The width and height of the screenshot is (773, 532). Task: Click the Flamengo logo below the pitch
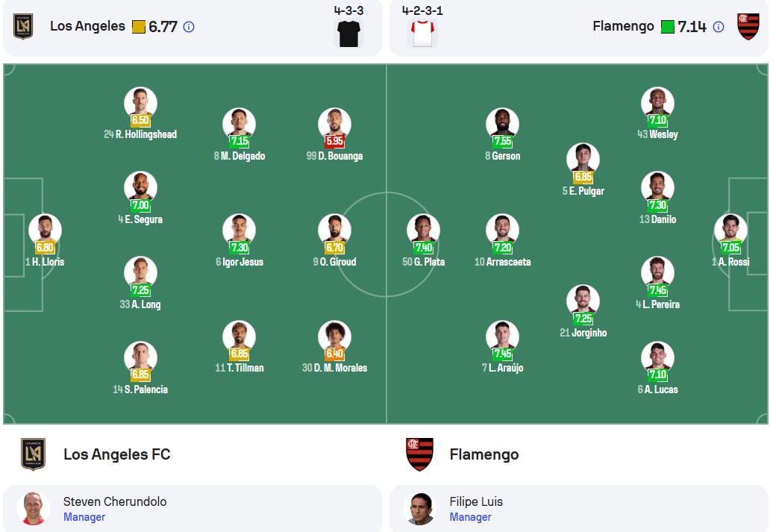point(419,454)
